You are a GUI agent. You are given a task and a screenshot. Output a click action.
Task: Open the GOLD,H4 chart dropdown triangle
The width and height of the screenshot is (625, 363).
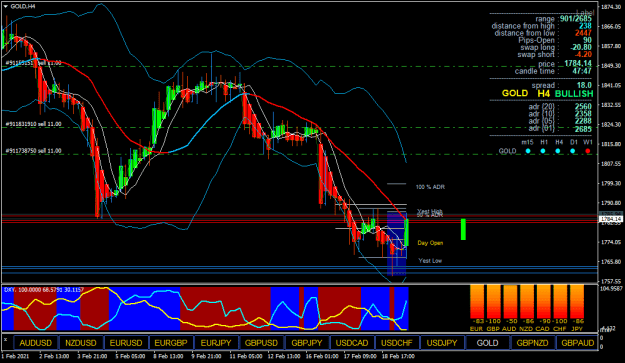coord(5,6)
